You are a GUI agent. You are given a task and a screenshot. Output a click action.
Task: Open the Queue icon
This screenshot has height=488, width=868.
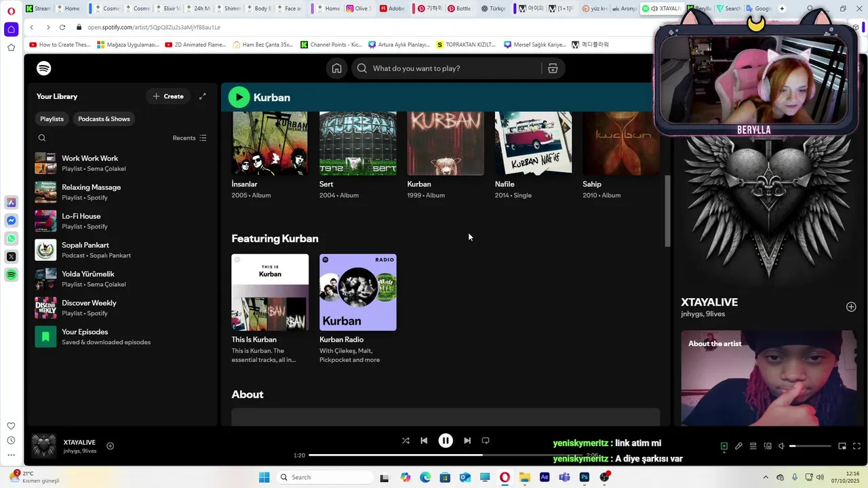pyautogui.click(x=753, y=446)
